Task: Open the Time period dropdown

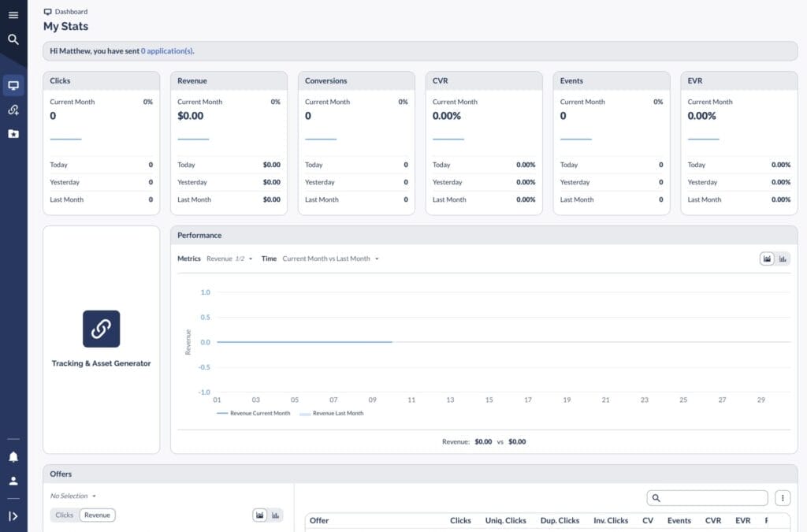Action: [330, 259]
